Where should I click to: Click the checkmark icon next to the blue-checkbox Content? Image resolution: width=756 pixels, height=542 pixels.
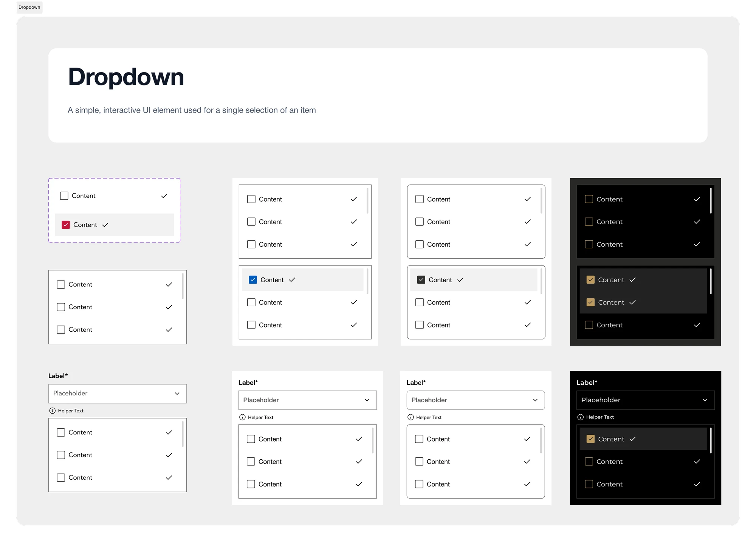coord(292,280)
